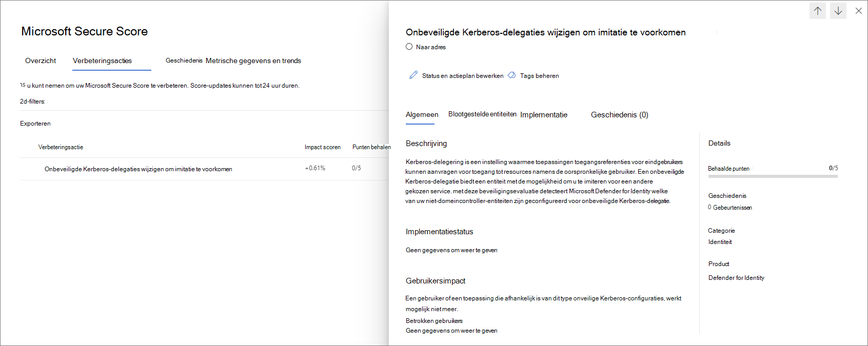Open the Geschiedenis tab in Secure Score

[184, 60]
